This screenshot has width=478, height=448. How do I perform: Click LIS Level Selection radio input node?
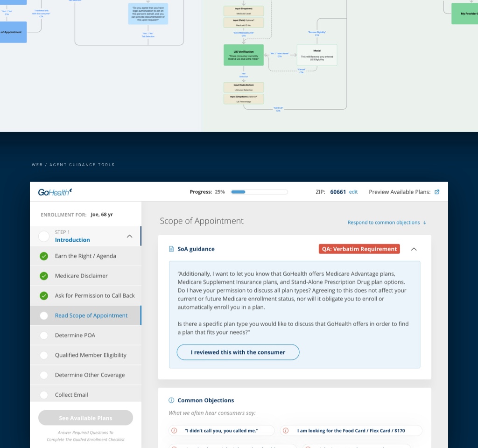pyautogui.click(x=244, y=87)
